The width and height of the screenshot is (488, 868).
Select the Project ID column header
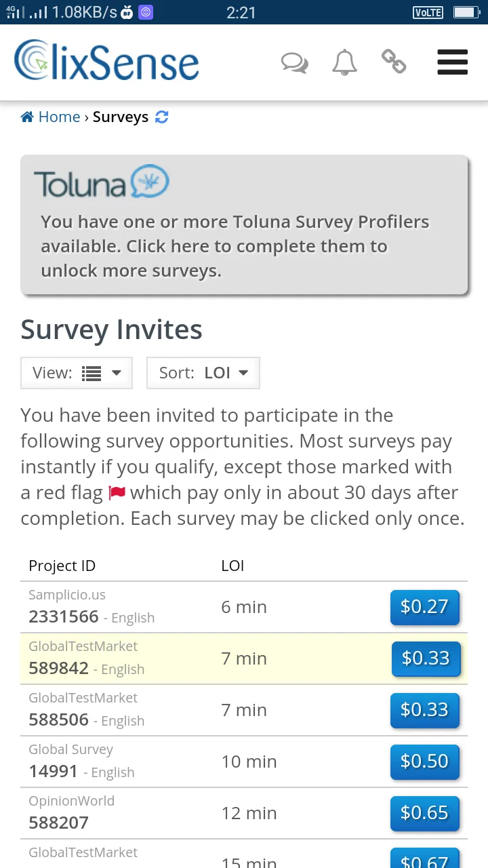[x=62, y=566]
